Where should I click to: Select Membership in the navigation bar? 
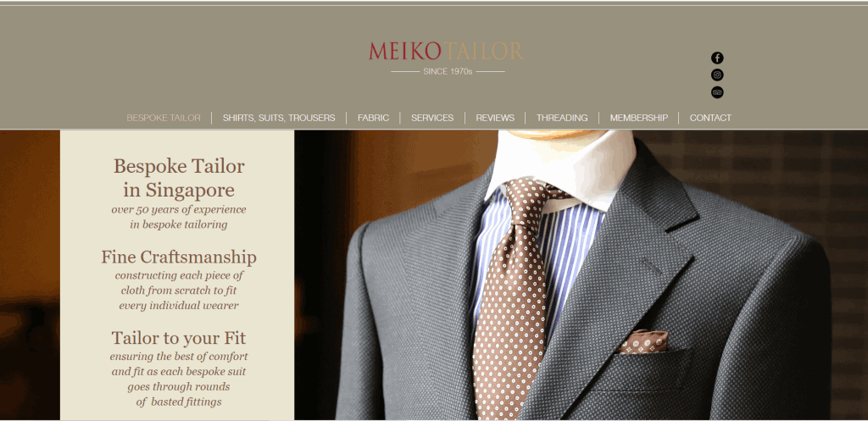(x=638, y=118)
